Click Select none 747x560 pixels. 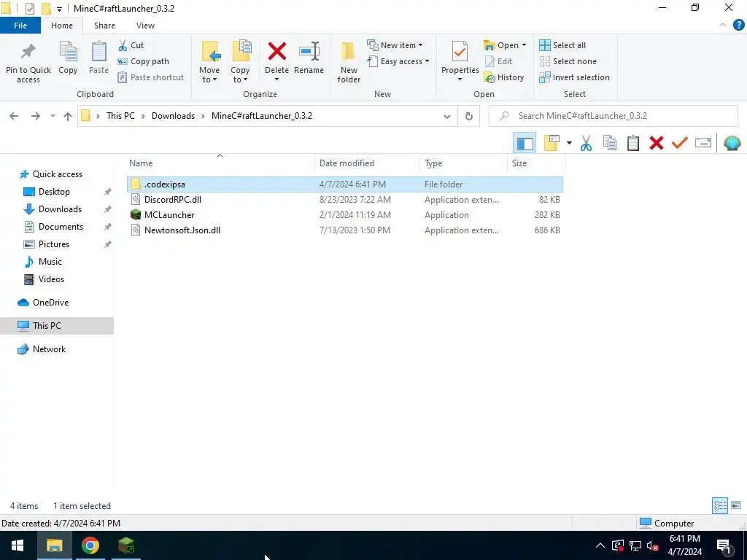point(568,61)
